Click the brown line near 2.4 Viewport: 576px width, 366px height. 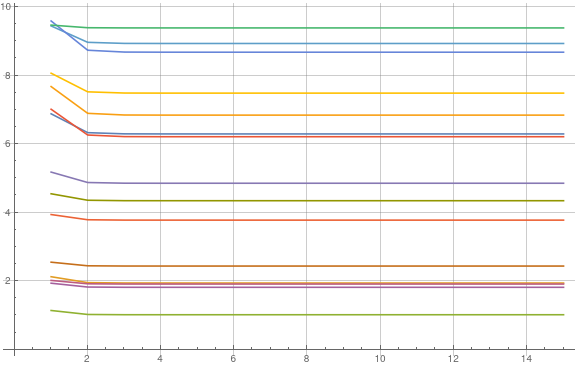tap(307, 266)
